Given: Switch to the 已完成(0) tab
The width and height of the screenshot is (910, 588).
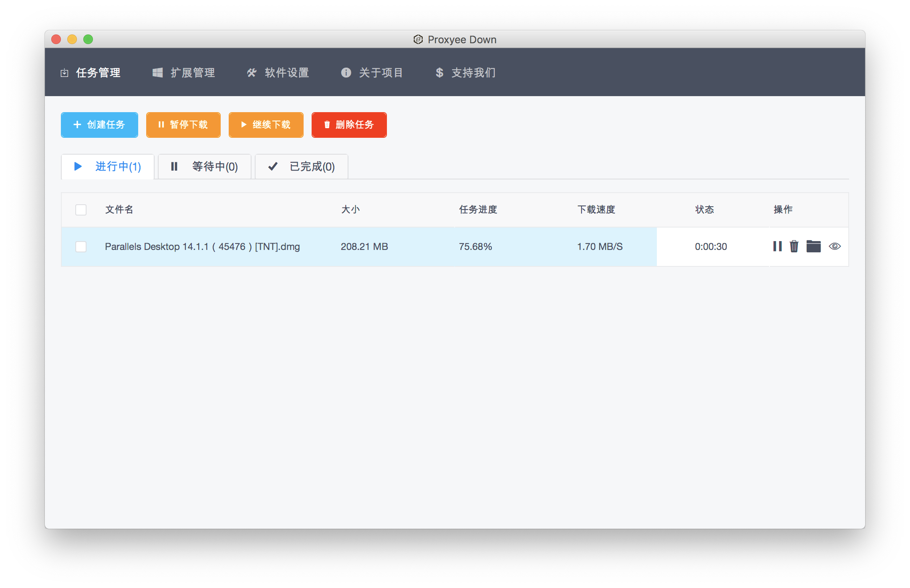Looking at the screenshot, I should click(302, 167).
